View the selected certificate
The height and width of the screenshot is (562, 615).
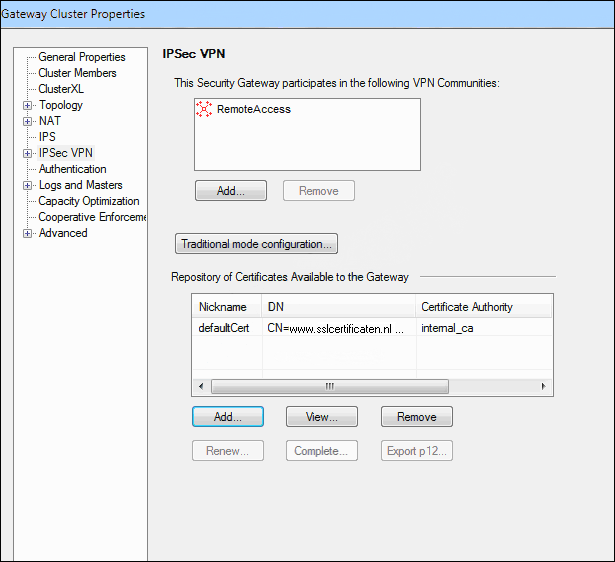point(322,416)
